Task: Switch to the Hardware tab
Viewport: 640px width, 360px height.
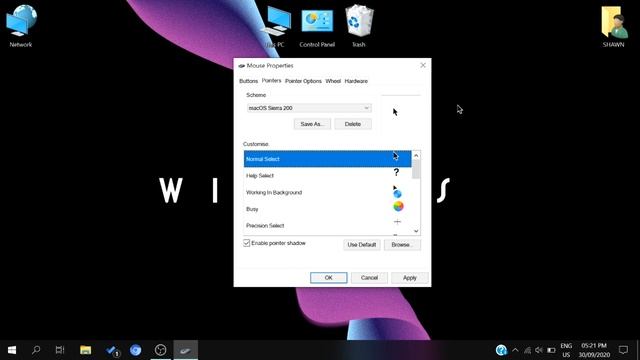Action: 356,81
